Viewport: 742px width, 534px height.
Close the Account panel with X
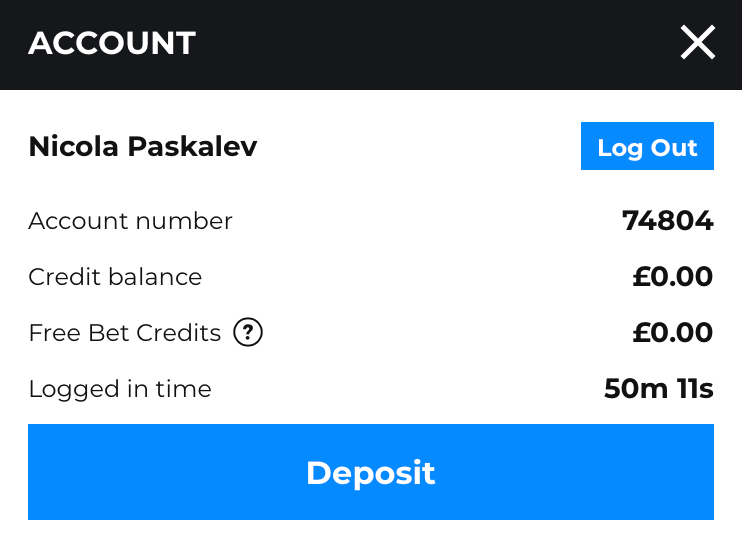pos(698,43)
